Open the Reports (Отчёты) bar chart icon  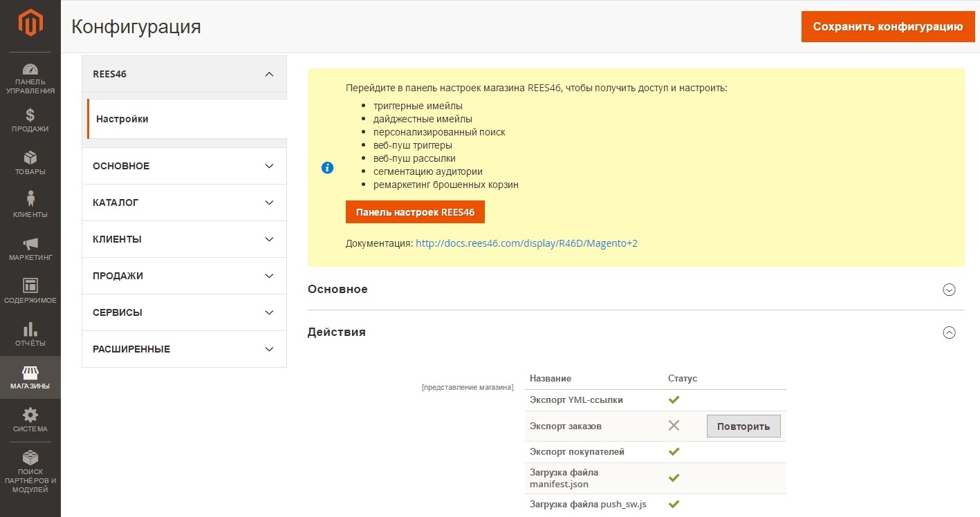click(30, 330)
